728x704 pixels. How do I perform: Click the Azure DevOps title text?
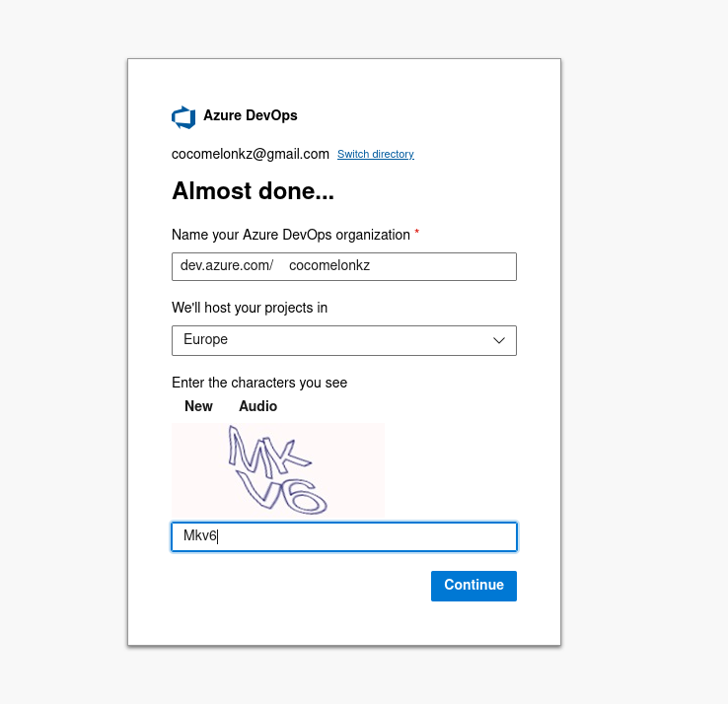pyautogui.click(x=251, y=115)
